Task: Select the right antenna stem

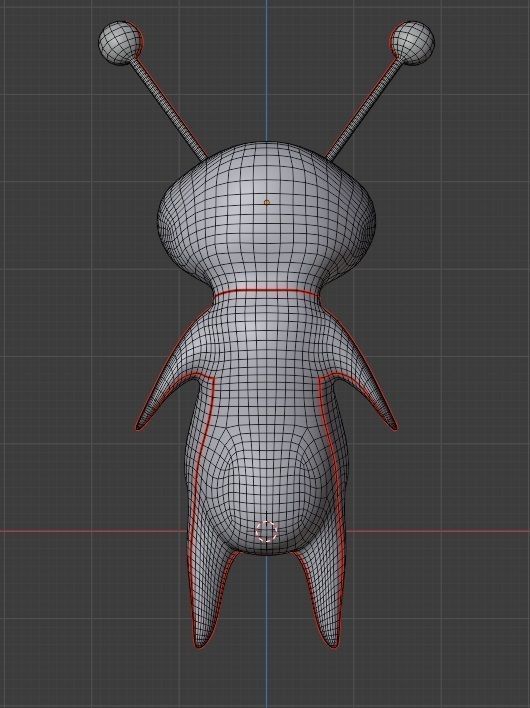Action: (363, 110)
